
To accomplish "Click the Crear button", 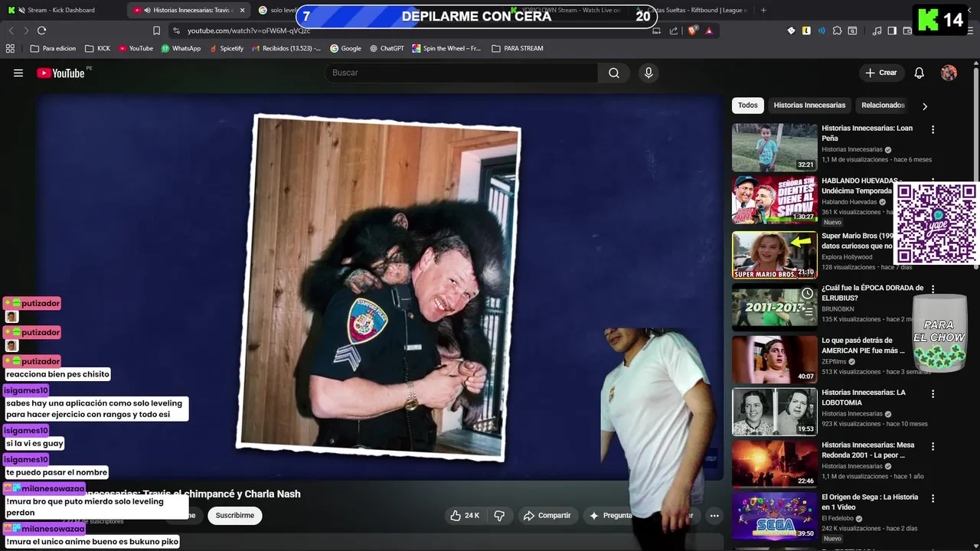I will click(880, 73).
